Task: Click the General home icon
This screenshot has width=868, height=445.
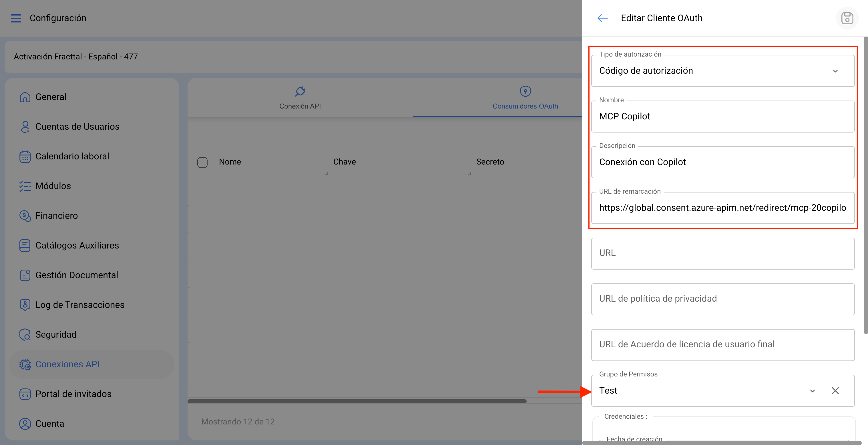Action: click(x=25, y=97)
